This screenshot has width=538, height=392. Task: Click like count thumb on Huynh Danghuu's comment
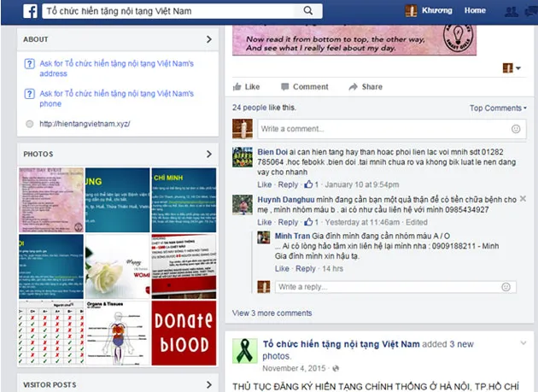click(308, 222)
